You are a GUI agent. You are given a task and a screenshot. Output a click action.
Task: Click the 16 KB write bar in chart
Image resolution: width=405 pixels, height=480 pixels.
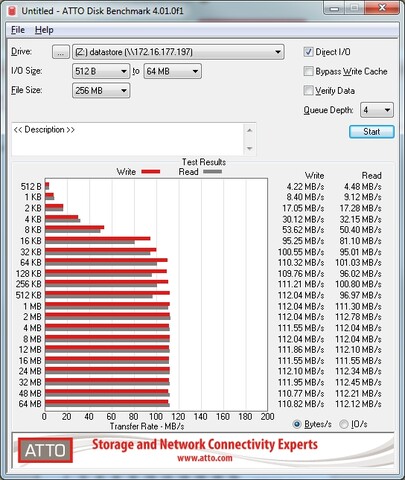[98, 238]
